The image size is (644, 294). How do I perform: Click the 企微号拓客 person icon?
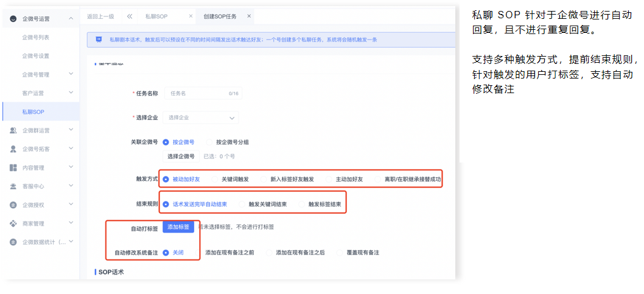pos(13,149)
